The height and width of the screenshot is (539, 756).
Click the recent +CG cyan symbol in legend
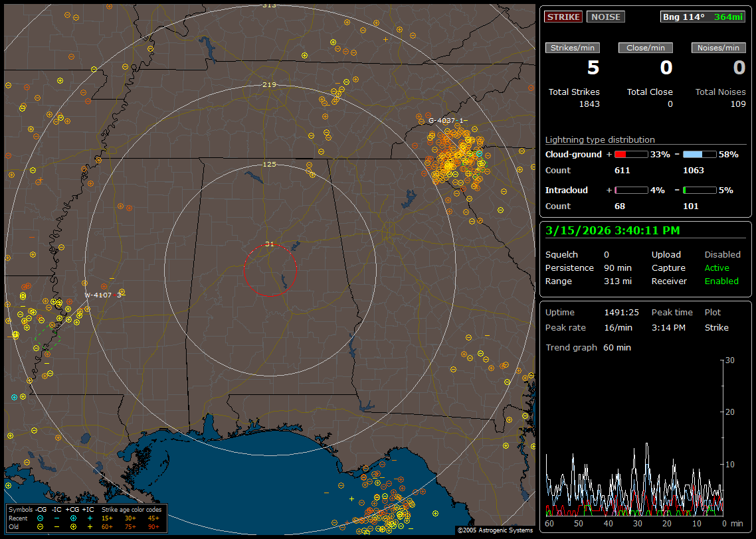point(73,518)
